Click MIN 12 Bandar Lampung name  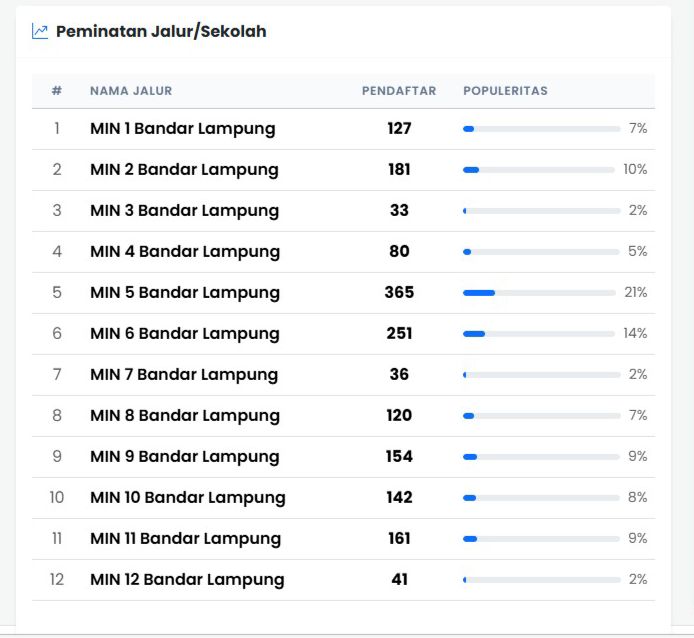(187, 580)
